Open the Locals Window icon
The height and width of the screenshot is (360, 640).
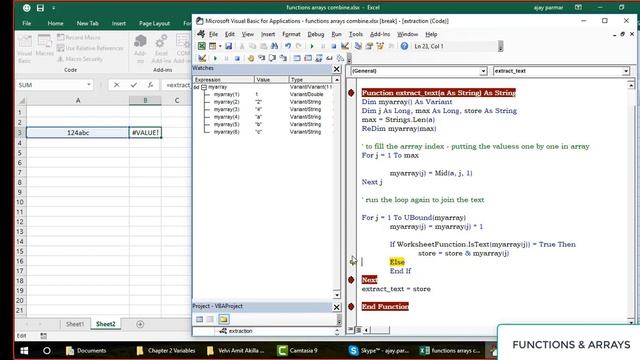(x=297, y=58)
